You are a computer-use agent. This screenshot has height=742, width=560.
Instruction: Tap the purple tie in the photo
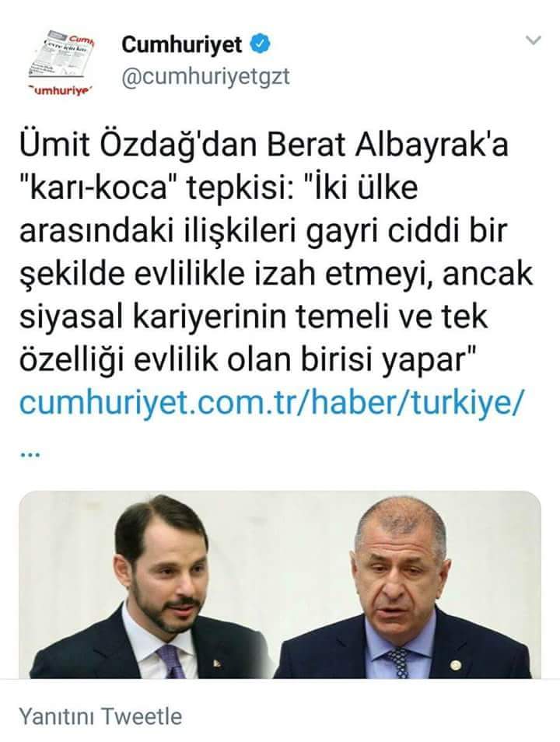[172, 660]
